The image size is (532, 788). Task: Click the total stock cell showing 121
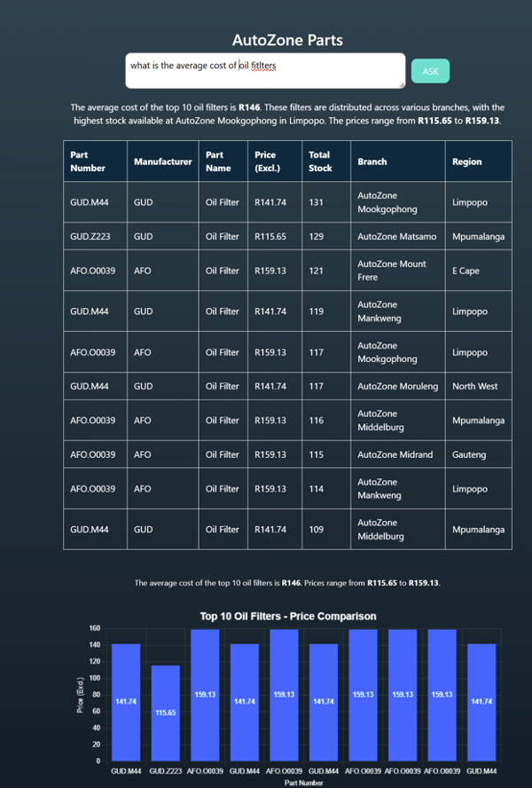coord(326,271)
